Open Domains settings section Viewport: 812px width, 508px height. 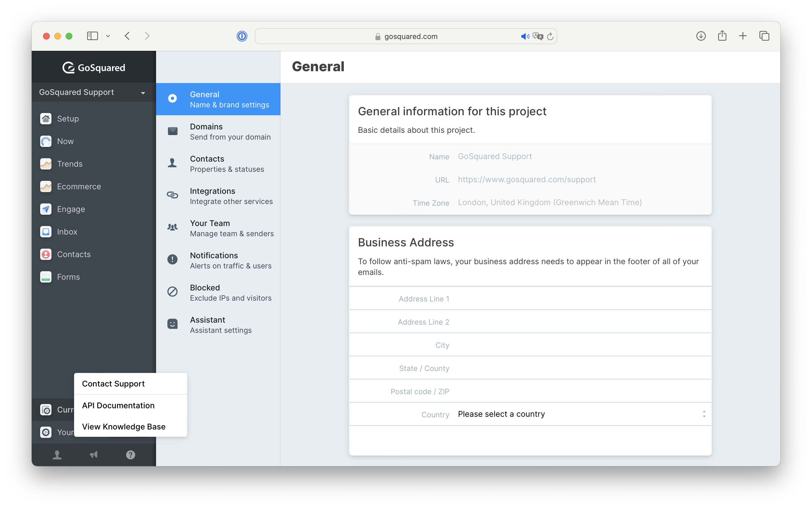[218, 131]
